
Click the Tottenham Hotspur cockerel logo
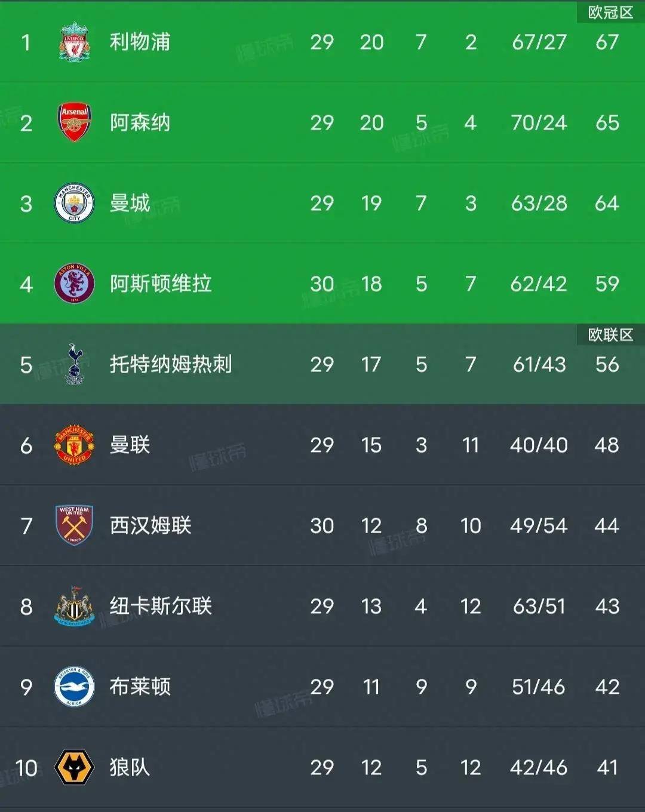pyautogui.click(x=75, y=364)
